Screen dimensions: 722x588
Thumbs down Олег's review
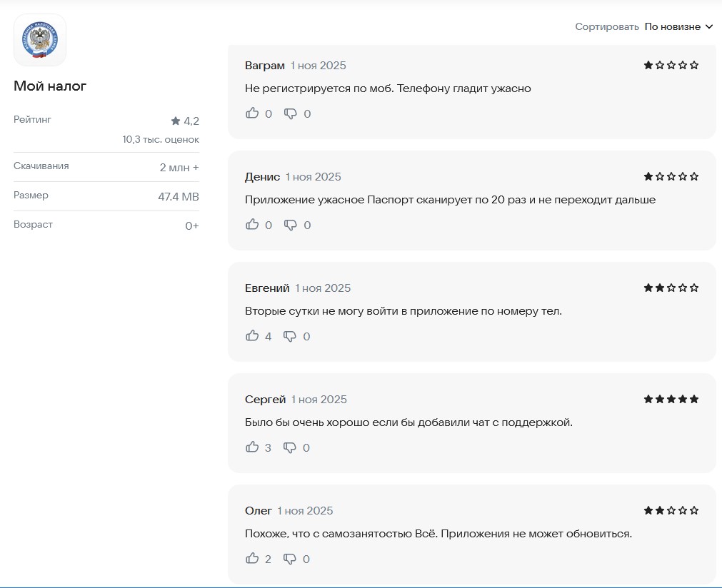290,559
